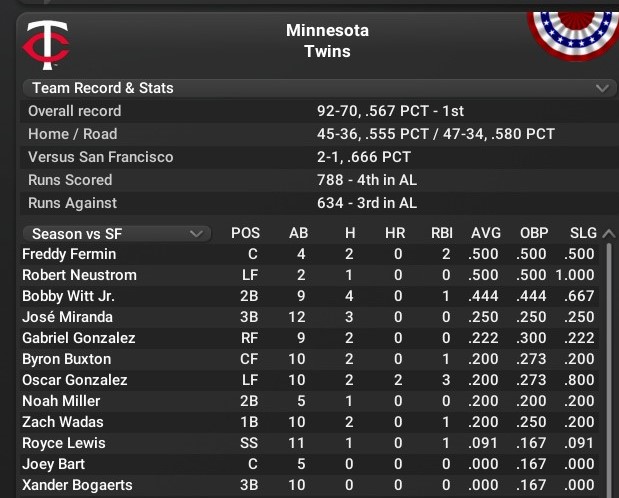Image resolution: width=619 pixels, height=498 pixels.
Task: Click the chevron on Team Record header
Action: click(602, 88)
